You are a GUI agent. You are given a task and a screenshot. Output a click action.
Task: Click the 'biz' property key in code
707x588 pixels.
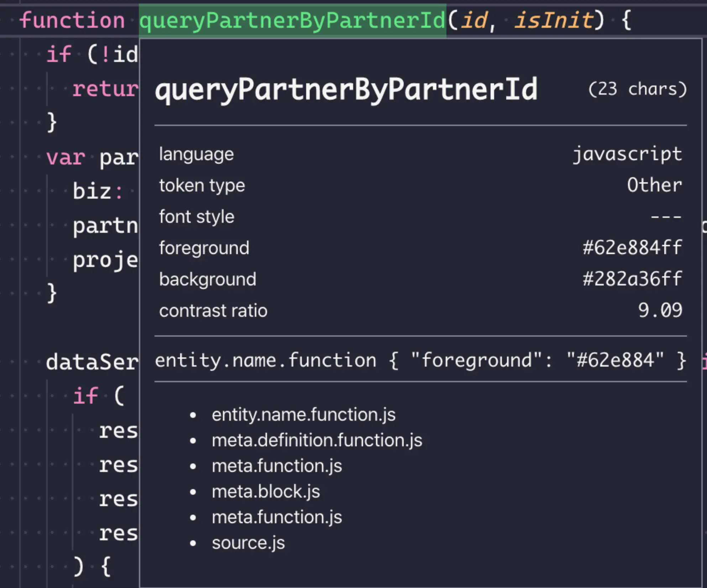(92, 191)
